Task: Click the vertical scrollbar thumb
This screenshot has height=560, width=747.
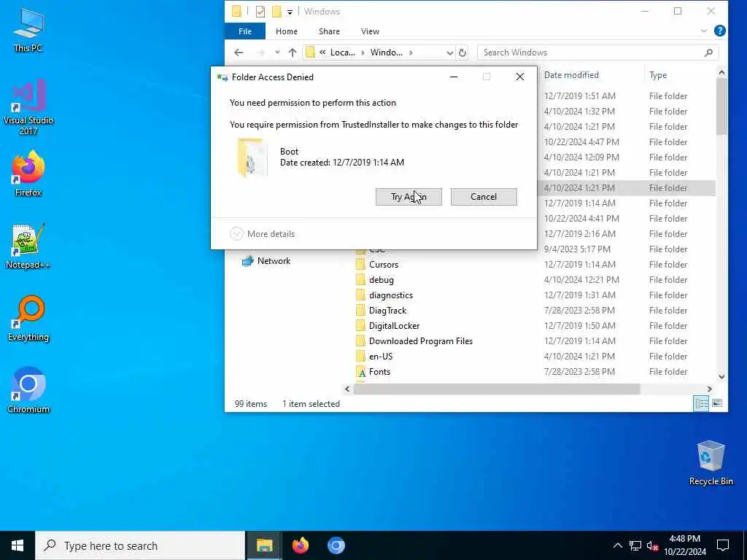Action: pos(721,106)
